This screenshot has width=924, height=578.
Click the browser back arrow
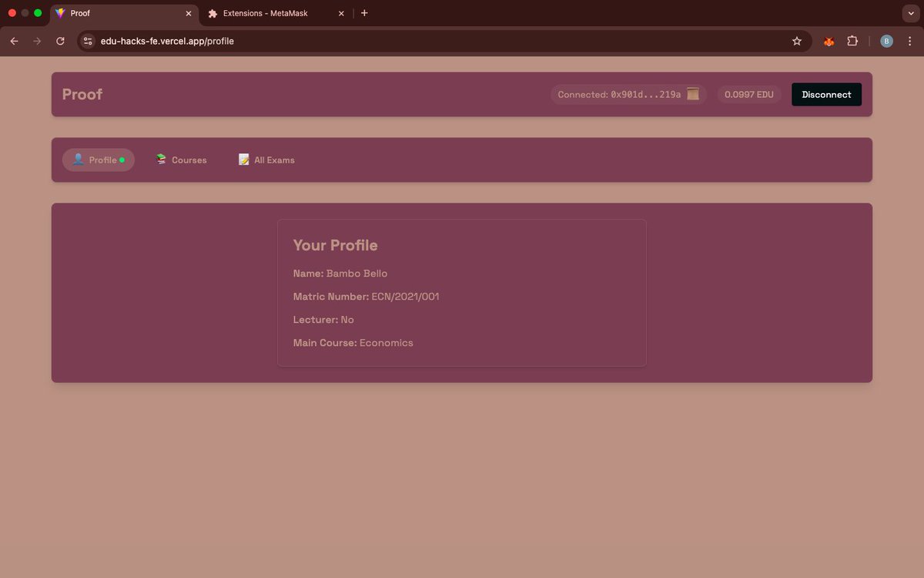(14, 41)
